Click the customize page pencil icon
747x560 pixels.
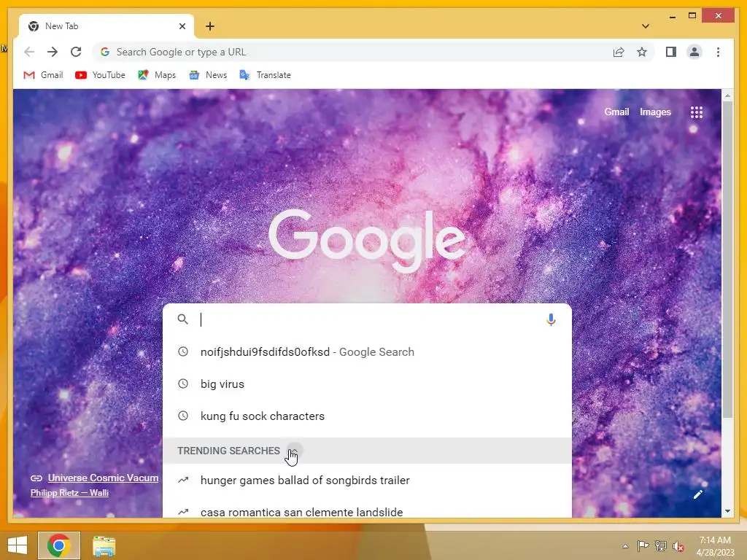tap(697, 494)
